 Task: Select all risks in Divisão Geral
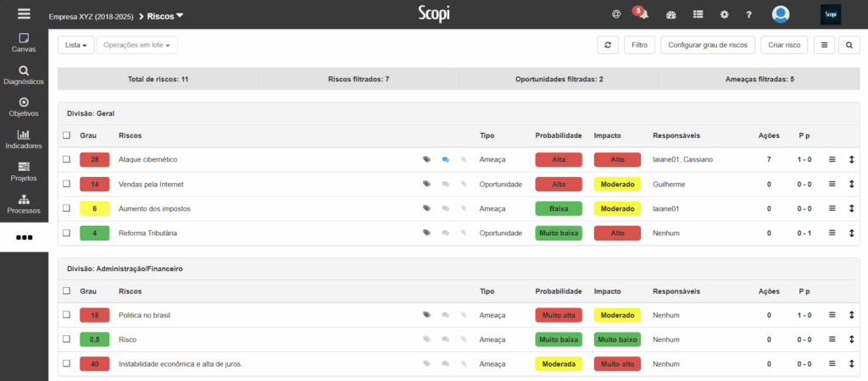[66, 135]
